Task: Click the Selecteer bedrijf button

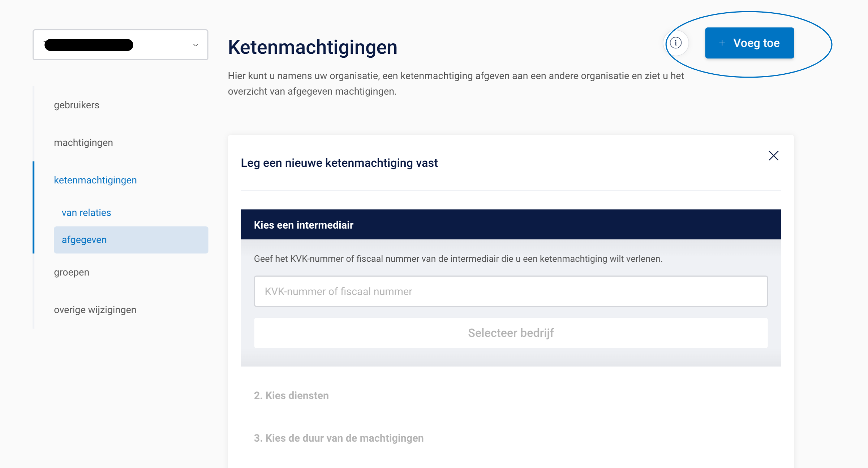Action: [511, 333]
